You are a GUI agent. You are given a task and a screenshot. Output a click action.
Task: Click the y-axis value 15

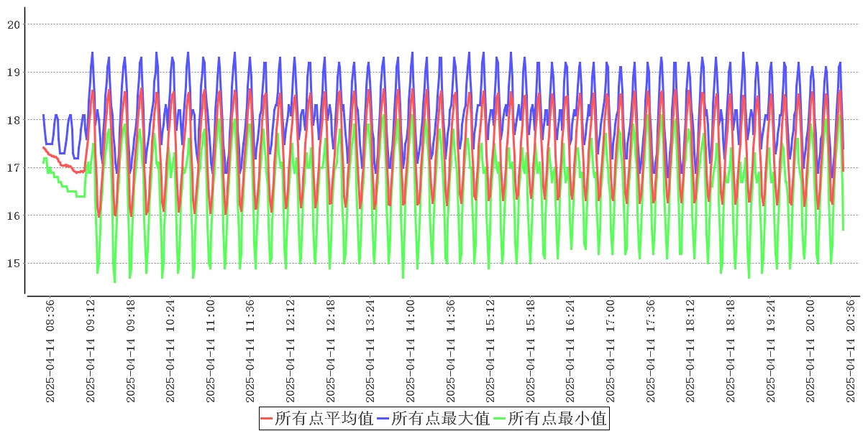[x=13, y=264]
